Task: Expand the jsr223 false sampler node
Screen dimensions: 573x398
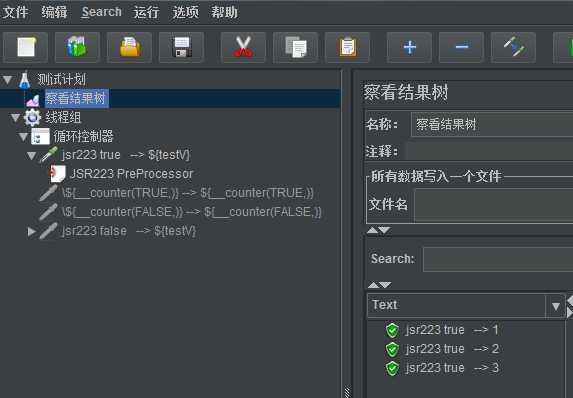Action: point(32,231)
